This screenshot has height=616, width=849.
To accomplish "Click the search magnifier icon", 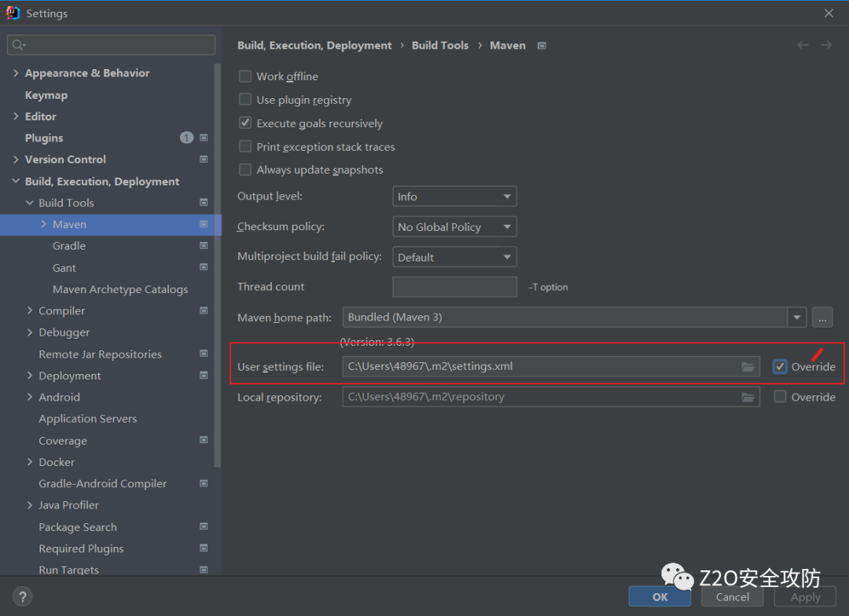I will click(x=18, y=45).
